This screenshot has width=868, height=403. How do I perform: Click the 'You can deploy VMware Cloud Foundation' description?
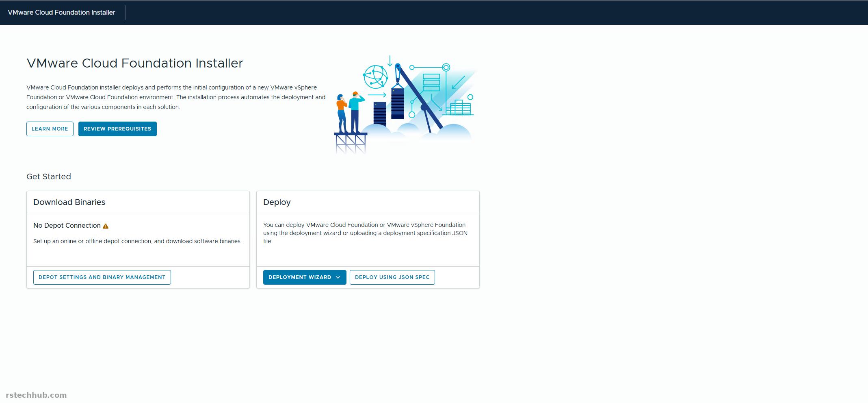pos(365,233)
